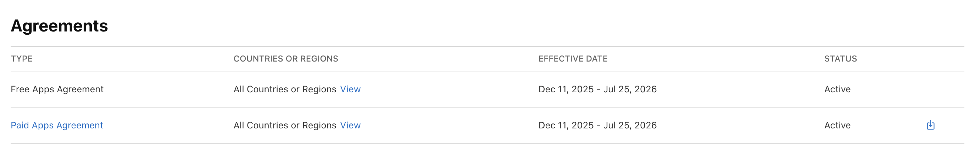Click the STATUS column header
Viewport: 980px width, 162px height.
pyautogui.click(x=840, y=59)
